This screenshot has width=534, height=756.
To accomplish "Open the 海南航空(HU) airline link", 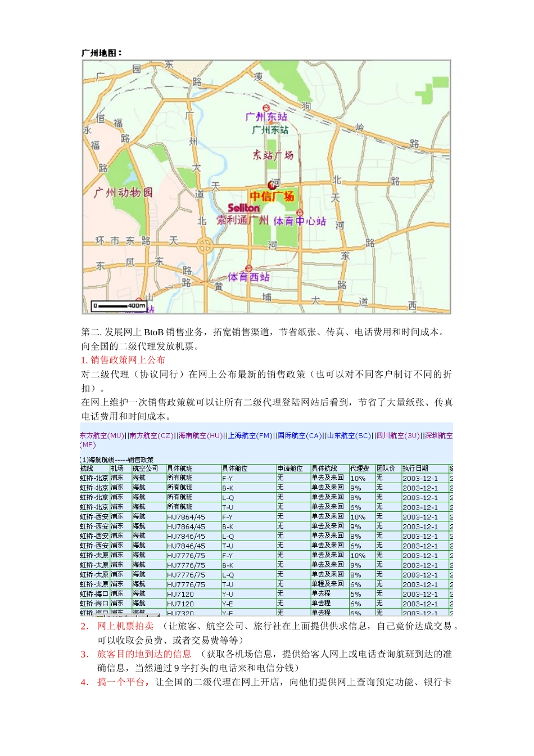I will click(x=201, y=435).
